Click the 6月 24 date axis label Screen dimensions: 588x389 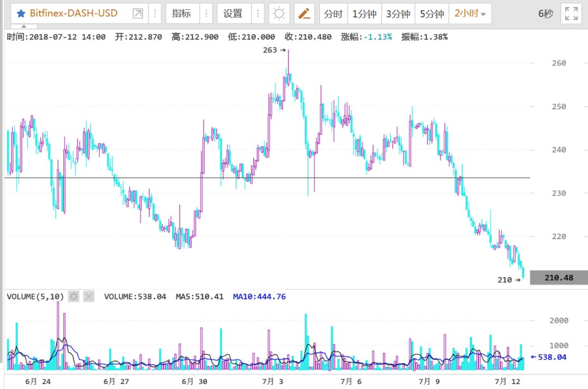(38, 381)
